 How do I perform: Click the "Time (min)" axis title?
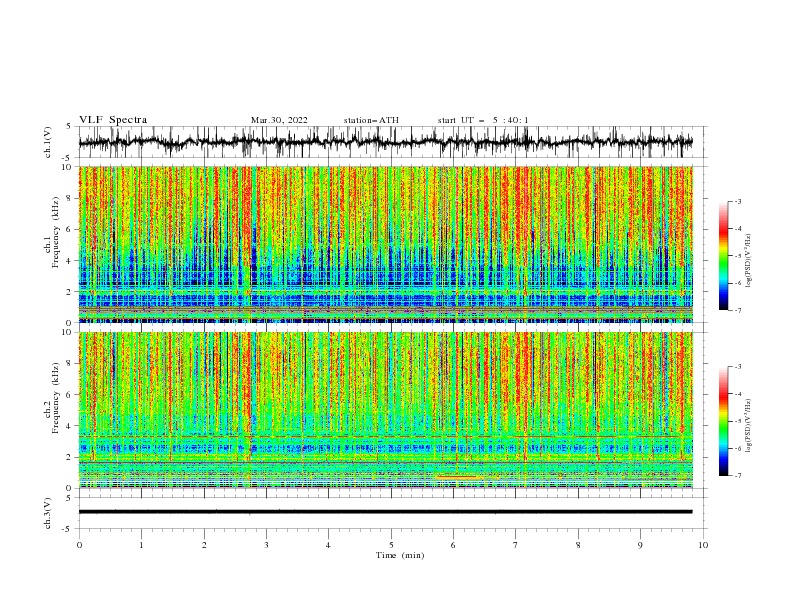tap(400, 555)
